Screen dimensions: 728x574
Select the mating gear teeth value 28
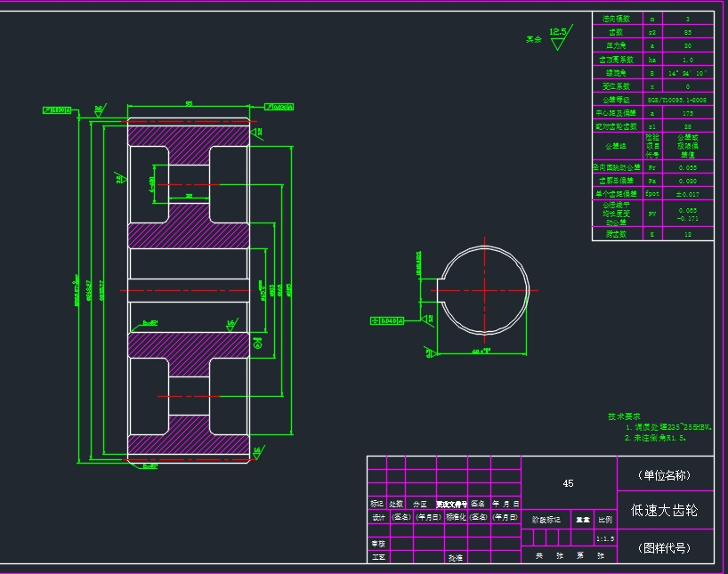point(688,126)
